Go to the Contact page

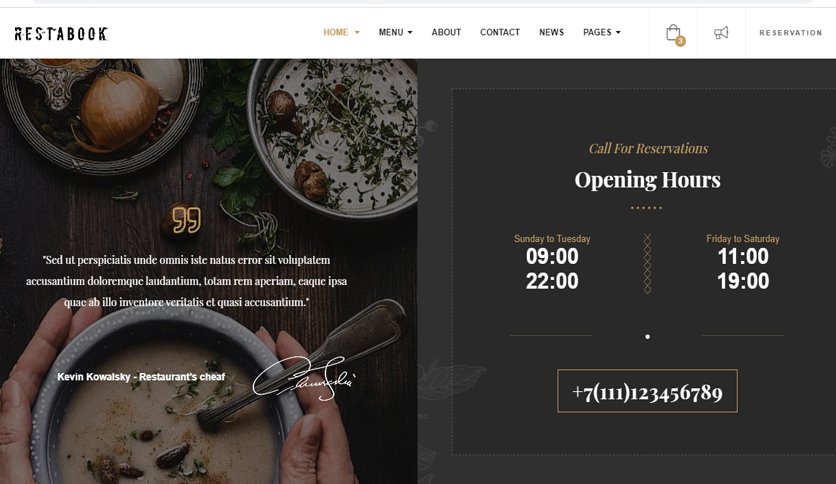click(x=500, y=33)
